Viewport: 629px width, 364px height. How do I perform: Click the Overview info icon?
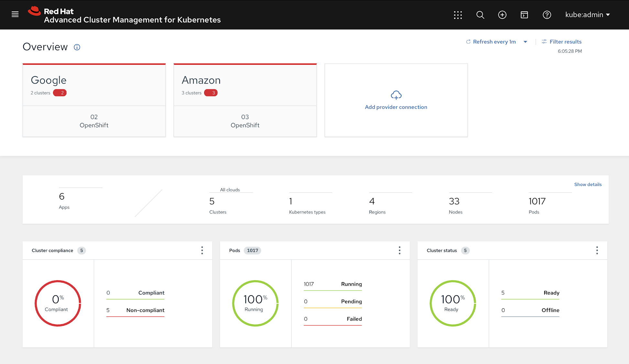[77, 47]
